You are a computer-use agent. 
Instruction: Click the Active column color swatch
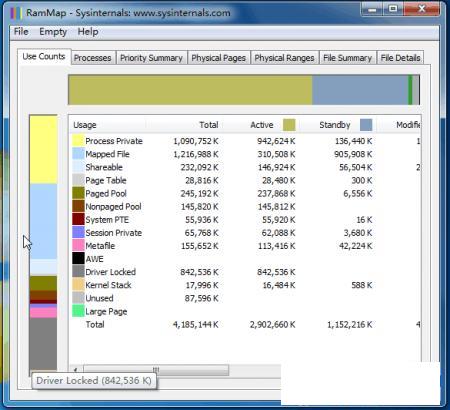pos(289,125)
